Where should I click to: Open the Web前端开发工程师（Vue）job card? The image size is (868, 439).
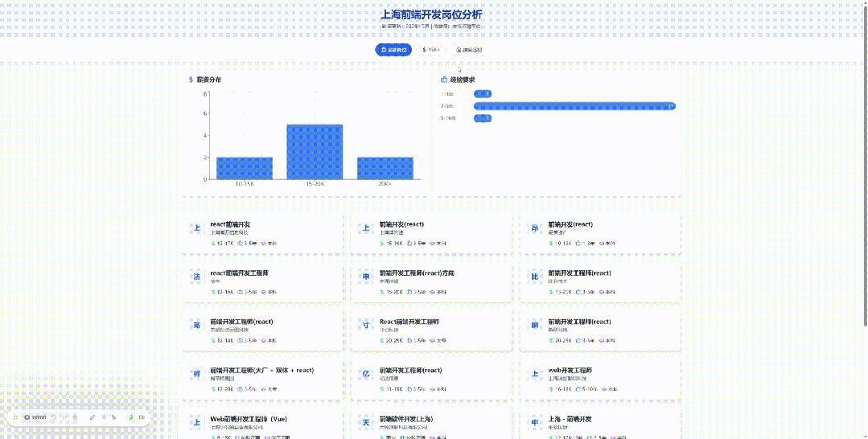tap(263, 425)
